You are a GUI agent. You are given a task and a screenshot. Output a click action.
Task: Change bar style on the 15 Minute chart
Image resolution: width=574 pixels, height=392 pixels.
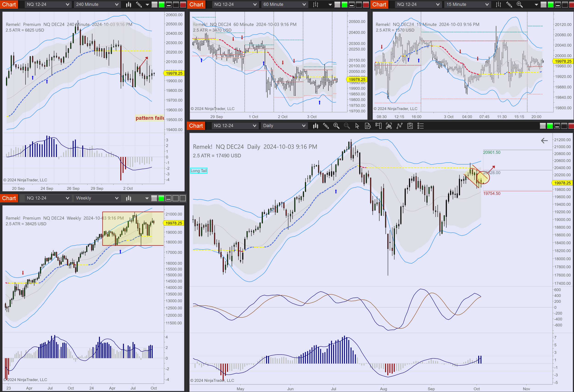498,4
